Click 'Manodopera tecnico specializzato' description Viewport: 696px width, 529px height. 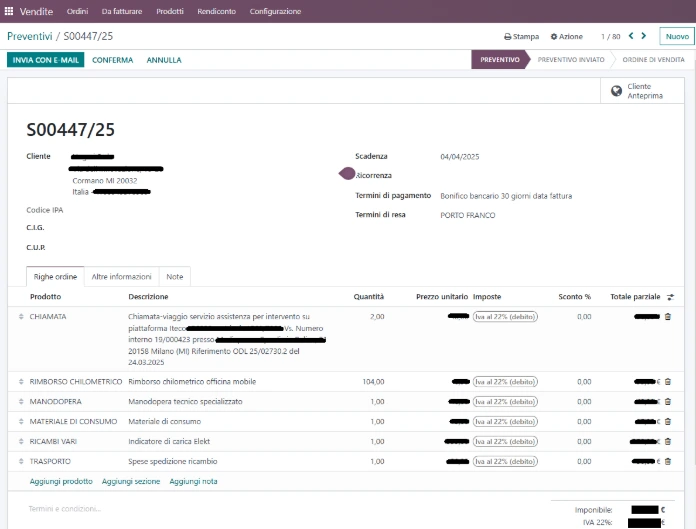tap(185, 402)
